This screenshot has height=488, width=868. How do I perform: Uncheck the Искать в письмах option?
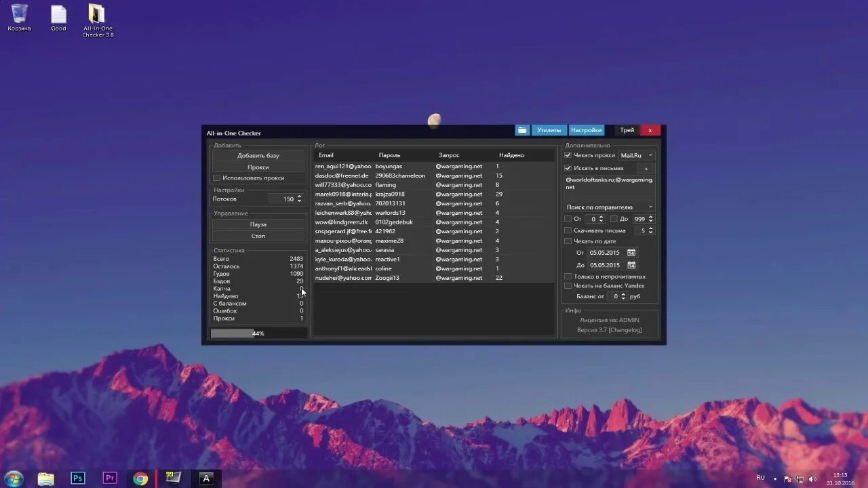click(568, 168)
